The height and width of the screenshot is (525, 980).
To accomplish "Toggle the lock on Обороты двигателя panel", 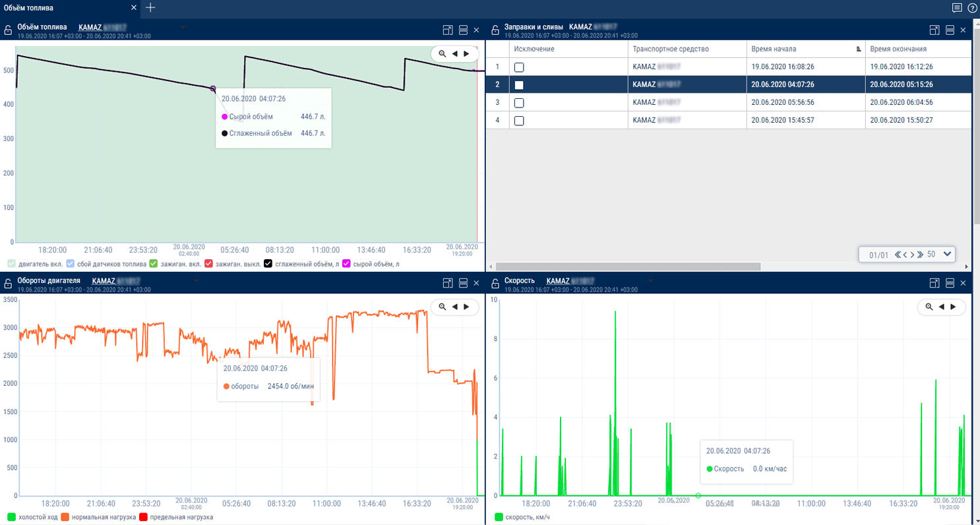I will (x=8, y=284).
